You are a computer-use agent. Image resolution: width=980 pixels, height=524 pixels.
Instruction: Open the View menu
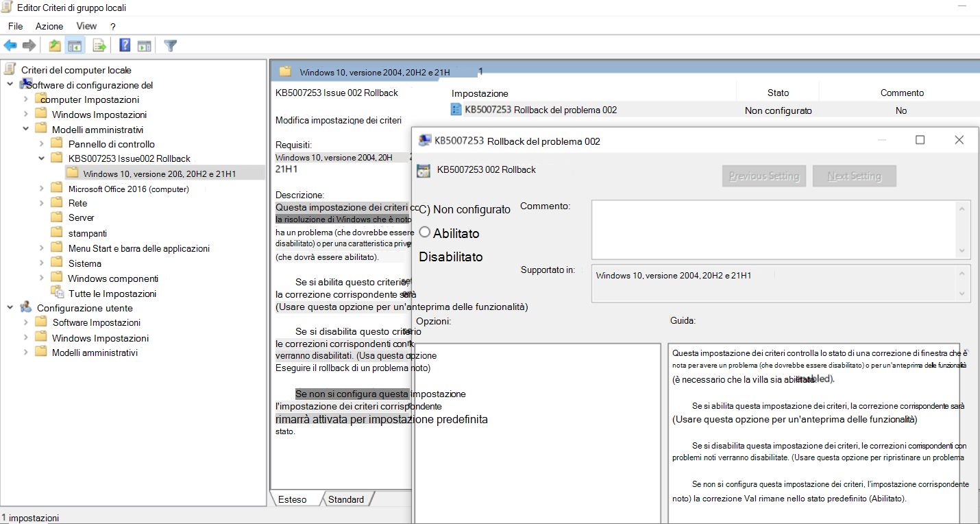(x=86, y=26)
